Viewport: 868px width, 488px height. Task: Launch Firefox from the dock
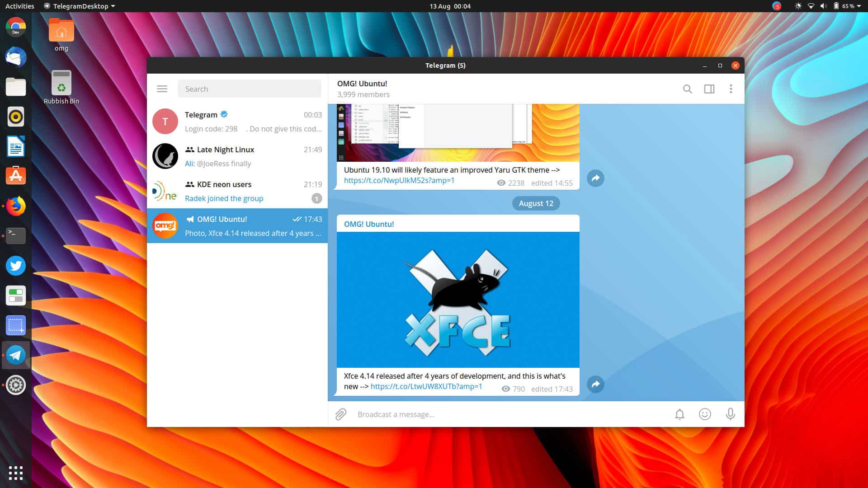click(x=16, y=206)
